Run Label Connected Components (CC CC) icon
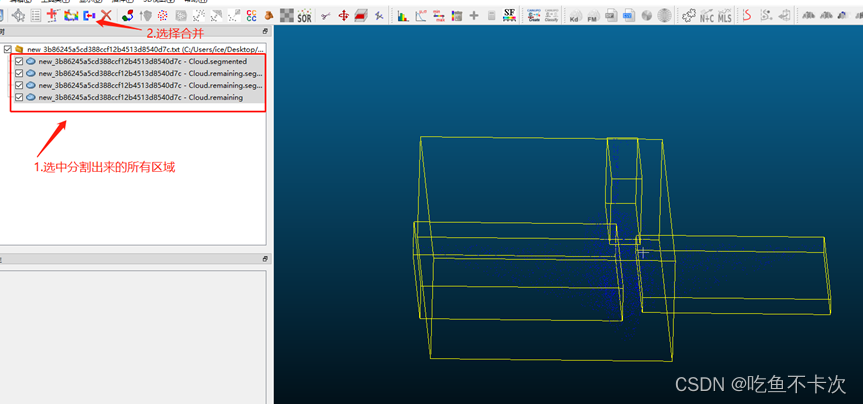The height and width of the screenshot is (404, 863). click(252, 16)
